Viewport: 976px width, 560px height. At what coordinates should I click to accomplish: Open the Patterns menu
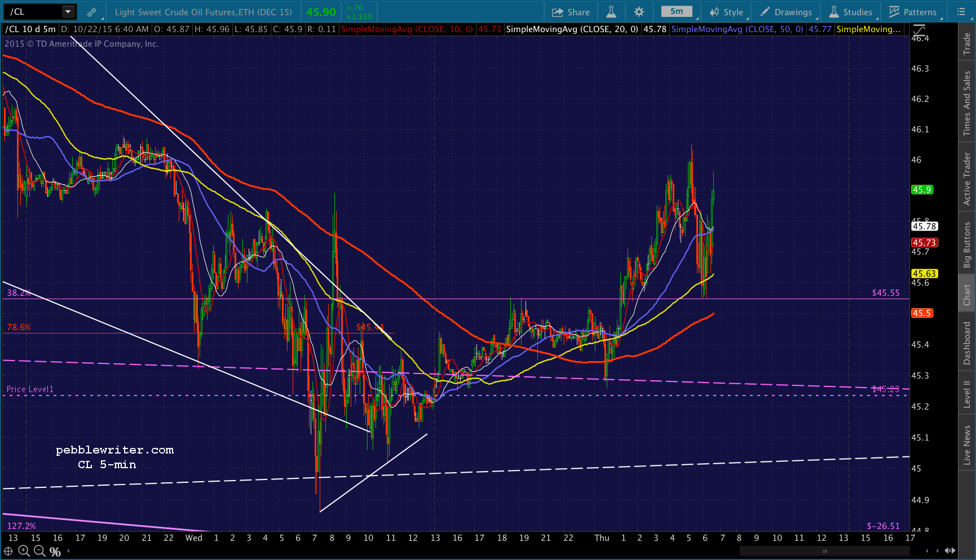913,12
